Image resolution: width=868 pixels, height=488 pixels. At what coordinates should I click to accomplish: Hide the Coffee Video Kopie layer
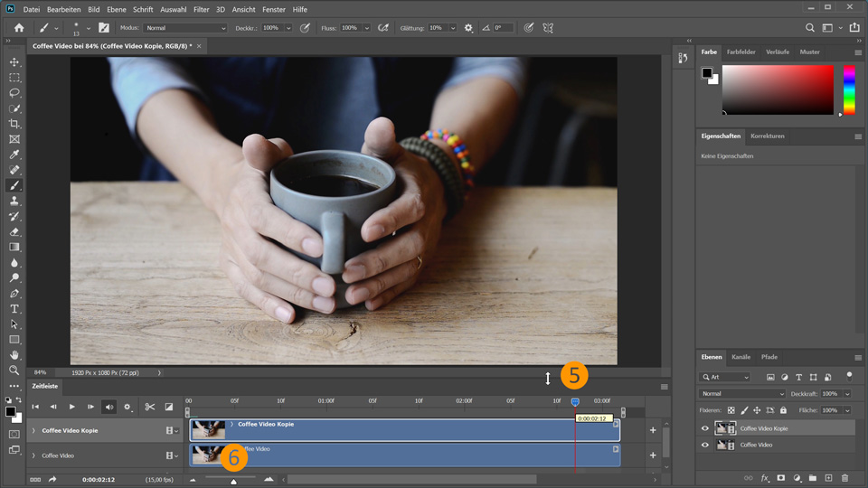(706, 428)
